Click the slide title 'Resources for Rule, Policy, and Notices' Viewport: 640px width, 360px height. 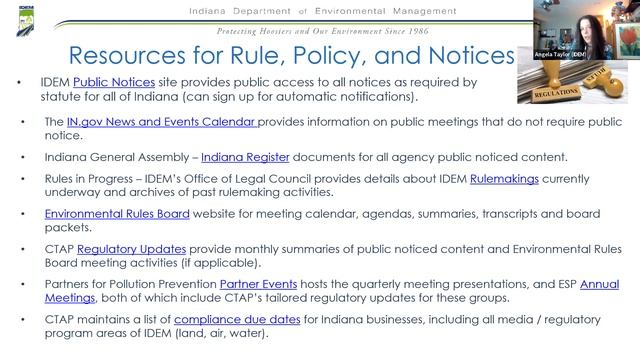coord(291,56)
